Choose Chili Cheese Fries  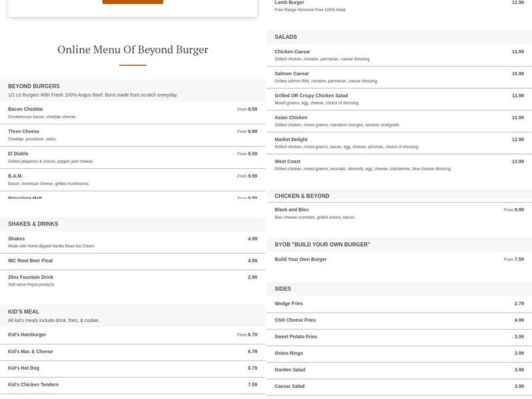coord(400,321)
